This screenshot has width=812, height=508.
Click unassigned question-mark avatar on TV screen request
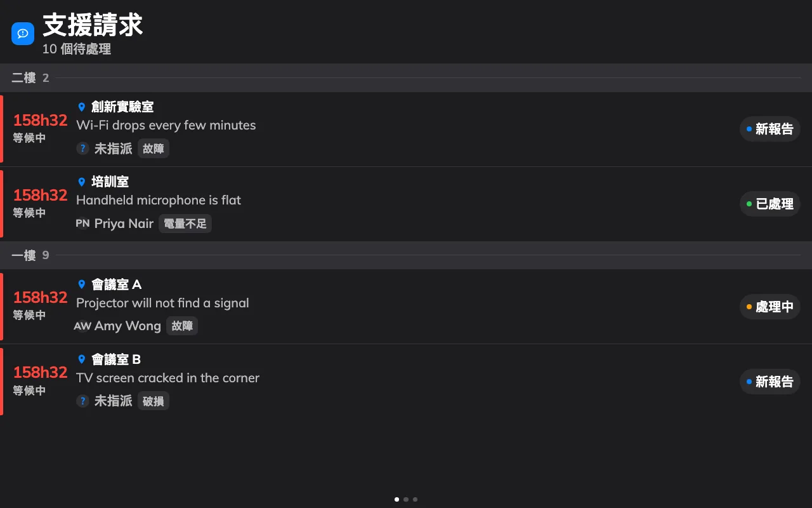[x=82, y=401]
